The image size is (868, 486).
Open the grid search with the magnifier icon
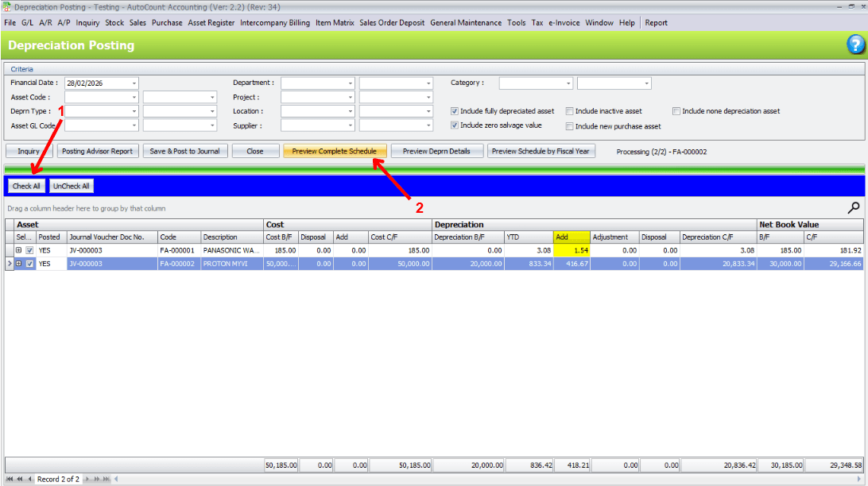(853, 207)
